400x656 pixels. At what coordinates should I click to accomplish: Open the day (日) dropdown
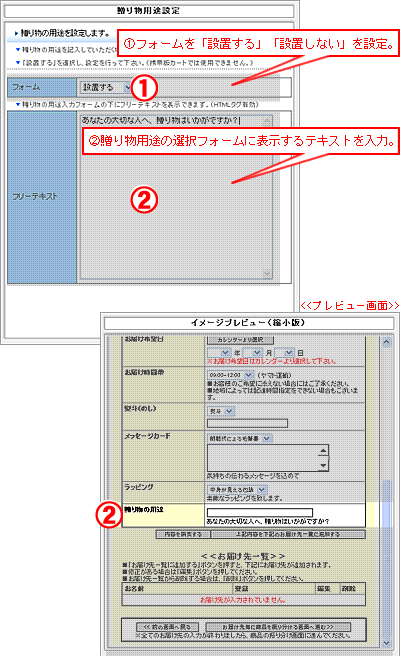pyautogui.click(x=284, y=353)
